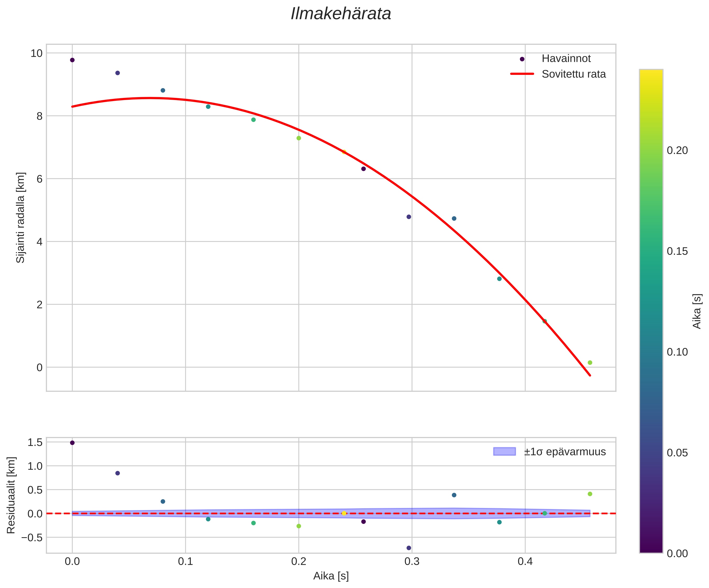Click the ±1σ epävarmuus legend swatch
This screenshot has height=588, width=709.
pos(505,452)
